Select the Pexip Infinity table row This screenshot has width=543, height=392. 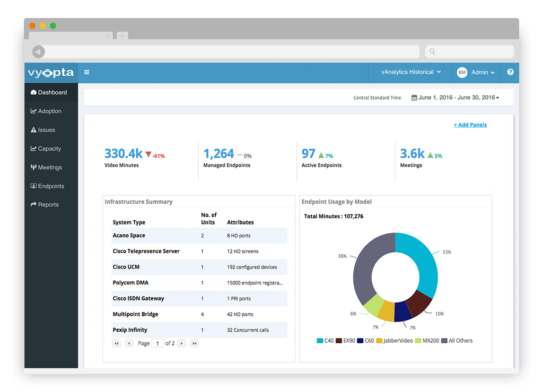click(199, 330)
